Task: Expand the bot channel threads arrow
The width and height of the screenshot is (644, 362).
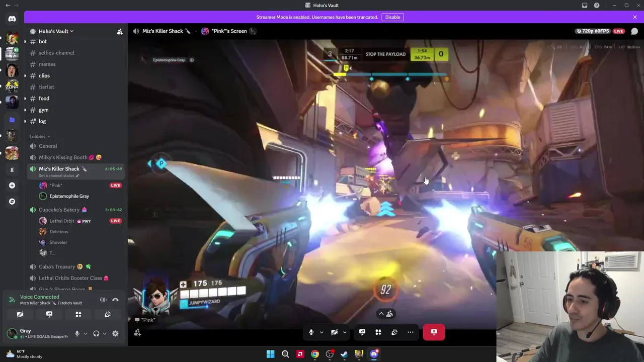Action: (x=25, y=42)
